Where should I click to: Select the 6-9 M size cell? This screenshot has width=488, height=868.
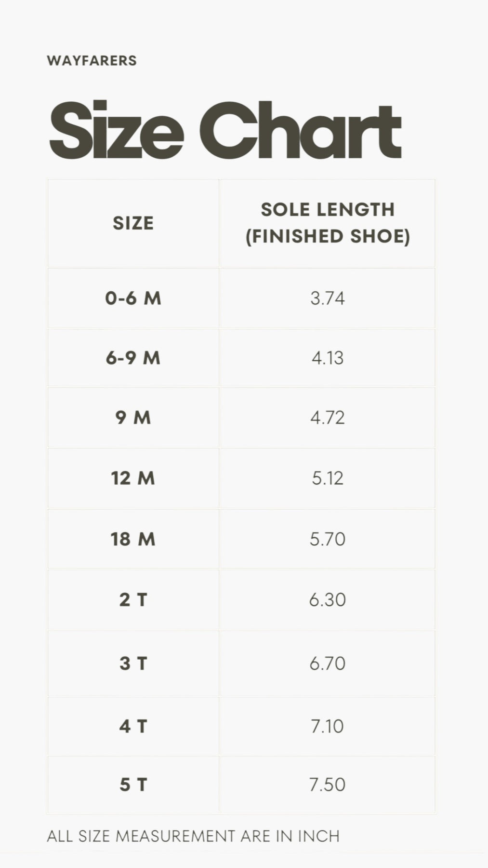tap(133, 358)
